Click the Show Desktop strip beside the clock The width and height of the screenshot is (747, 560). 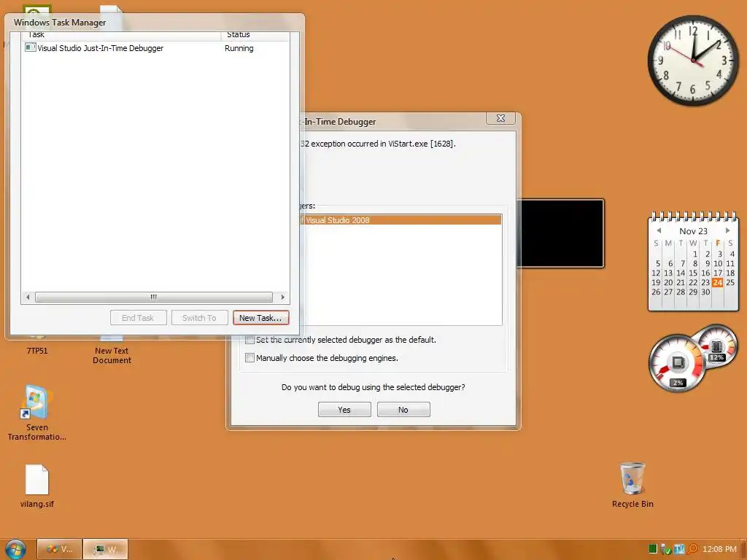point(743,549)
